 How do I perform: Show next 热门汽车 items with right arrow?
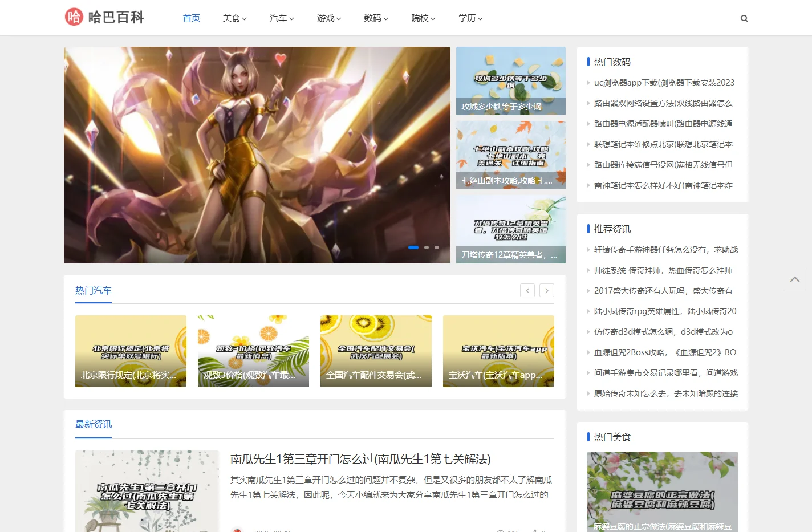tap(547, 290)
